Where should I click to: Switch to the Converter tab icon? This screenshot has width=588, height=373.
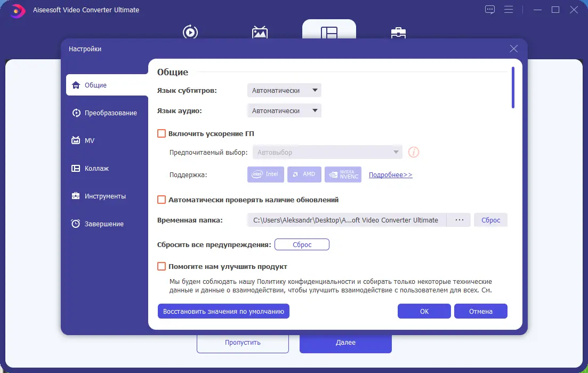pyautogui.click(x=190, y=32)
